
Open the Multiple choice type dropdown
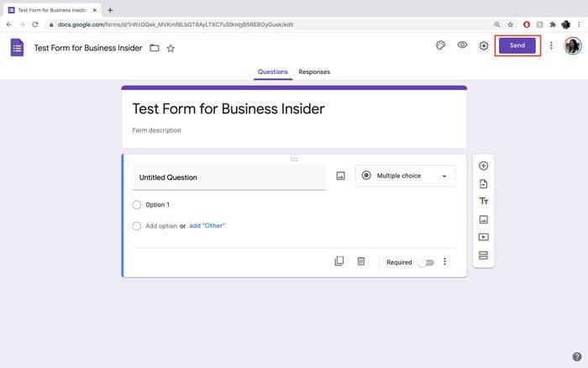point(406,176)
